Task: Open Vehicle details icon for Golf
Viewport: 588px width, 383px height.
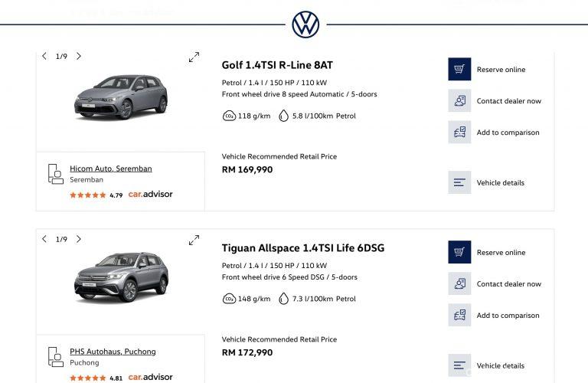Action: (459, 182)
